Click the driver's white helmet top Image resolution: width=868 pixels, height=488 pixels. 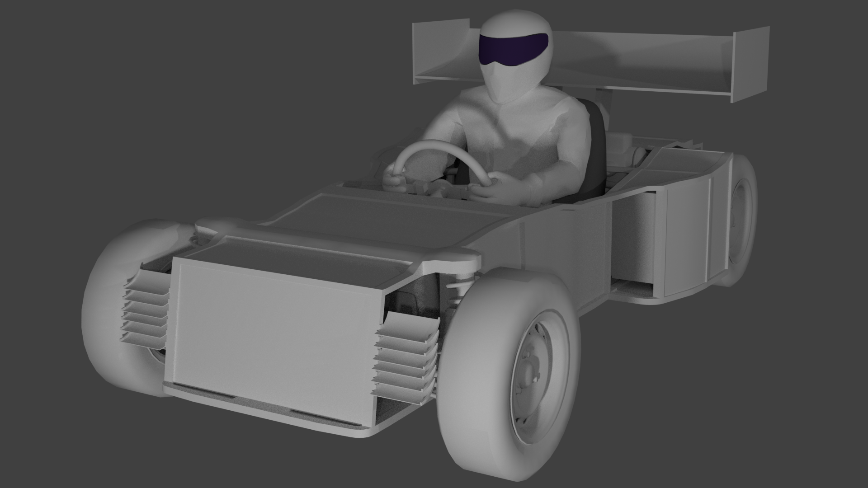(515, 20)
